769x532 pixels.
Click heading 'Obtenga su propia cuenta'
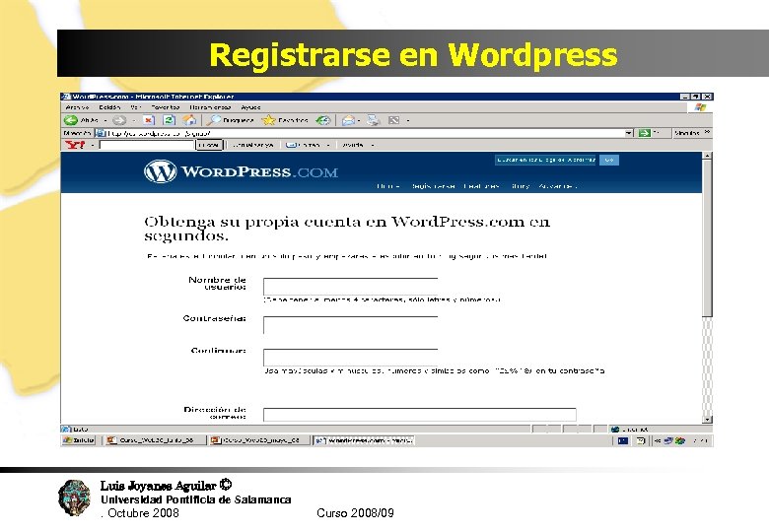[347, 229]
